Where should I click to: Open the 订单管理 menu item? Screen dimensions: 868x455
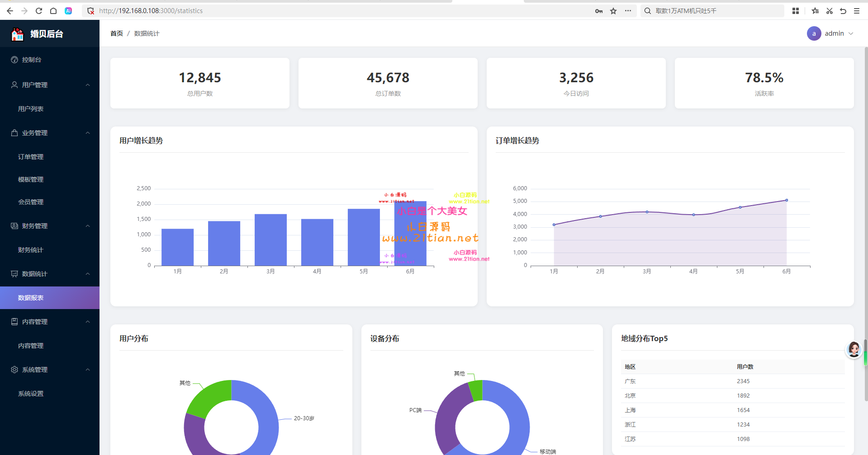(50, 157)
